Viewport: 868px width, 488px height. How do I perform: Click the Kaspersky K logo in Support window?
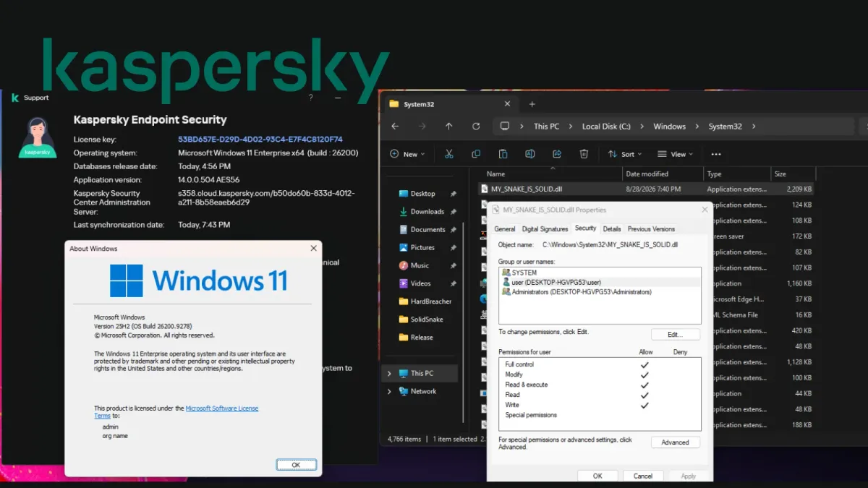pyautogui.click(x=14, y=98)
